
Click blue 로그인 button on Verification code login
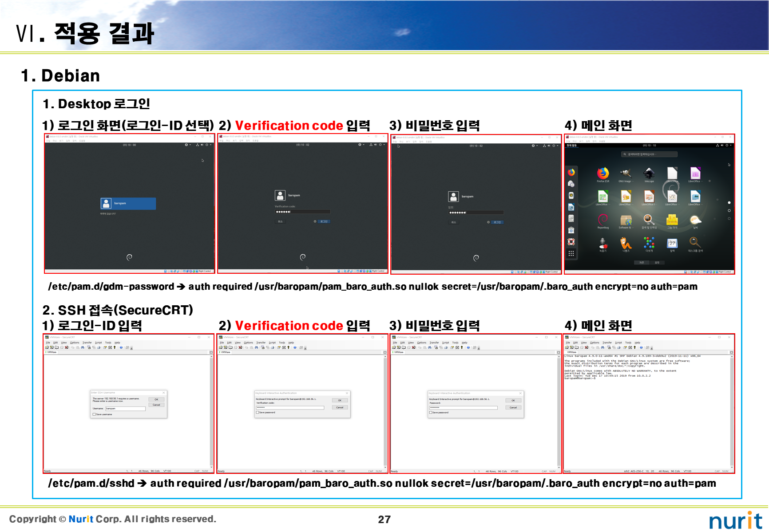[324, 221]
